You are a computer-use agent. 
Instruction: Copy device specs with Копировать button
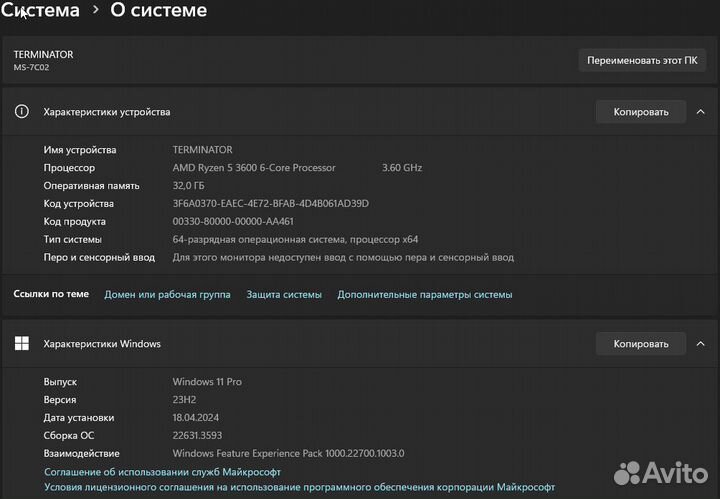[640, 112]
